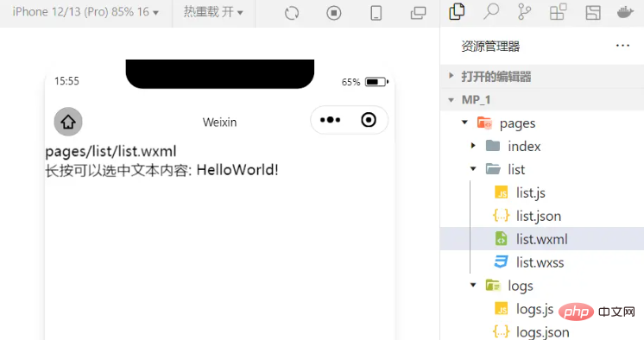This screenshot has height=340, width=644.
Task: Open the 资源管理器 more options ellipsis
Action: coord(622,46)
